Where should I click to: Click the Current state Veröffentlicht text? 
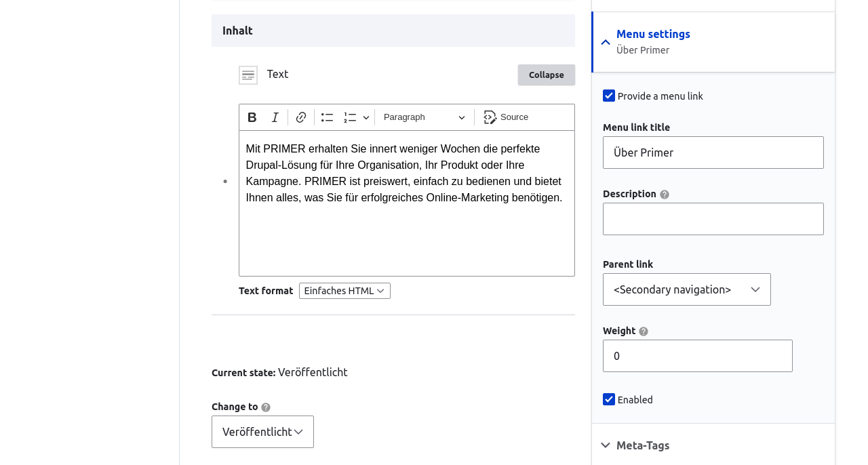click(x=313, y=372)
